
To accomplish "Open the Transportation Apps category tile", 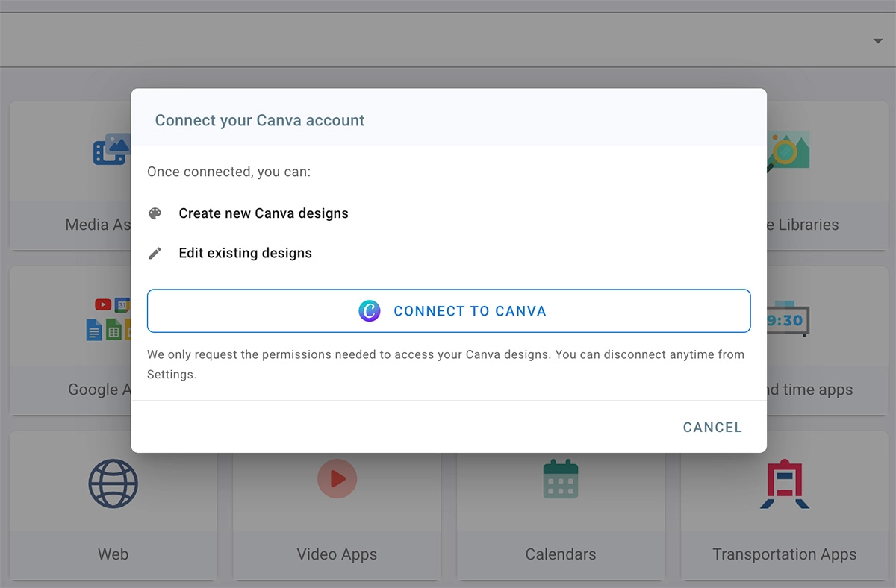I will [x=785, y=515].
